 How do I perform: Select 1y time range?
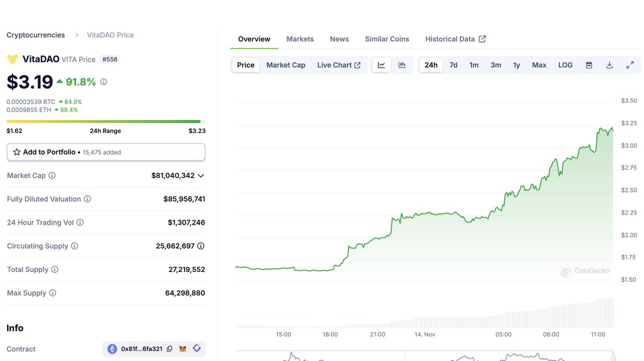516,65
